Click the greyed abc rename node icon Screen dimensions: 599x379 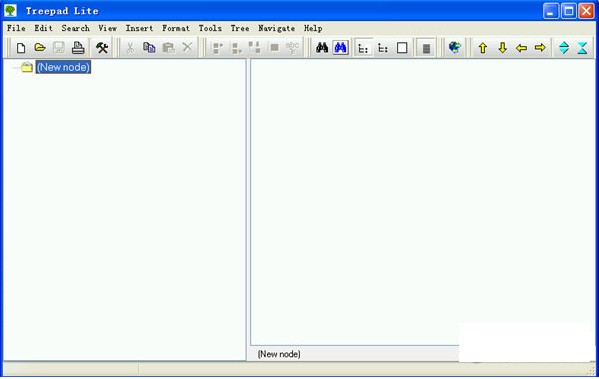pos(293,48)
